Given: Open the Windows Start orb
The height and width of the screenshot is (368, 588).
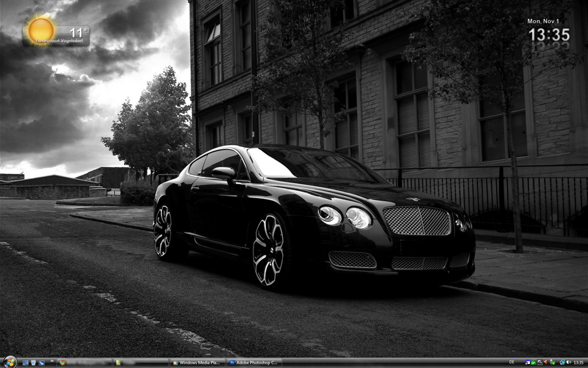Looking at the screenshot, I should coord(10,362).
